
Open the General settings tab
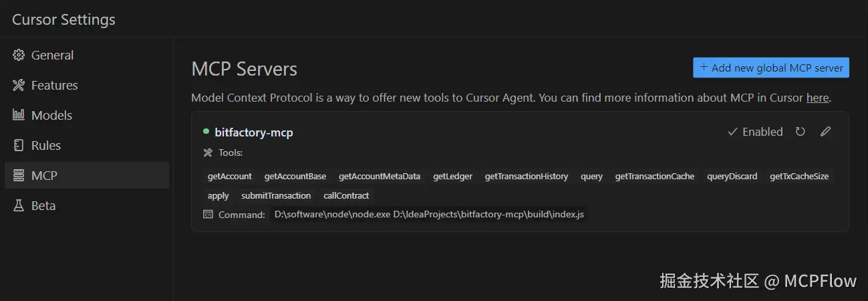[52, 56]
